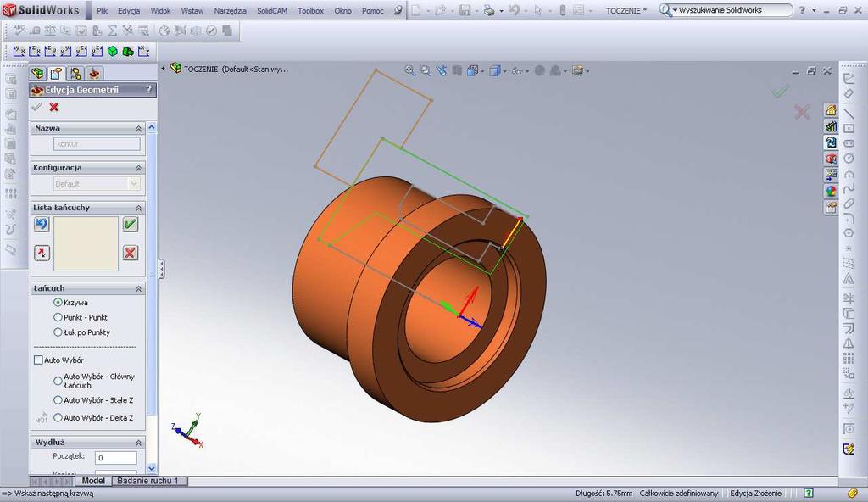The height and width of the screenshot is (502, 868).
Task: Switch to the Badanie ruchu 1 tab
Action: point(148,481)
